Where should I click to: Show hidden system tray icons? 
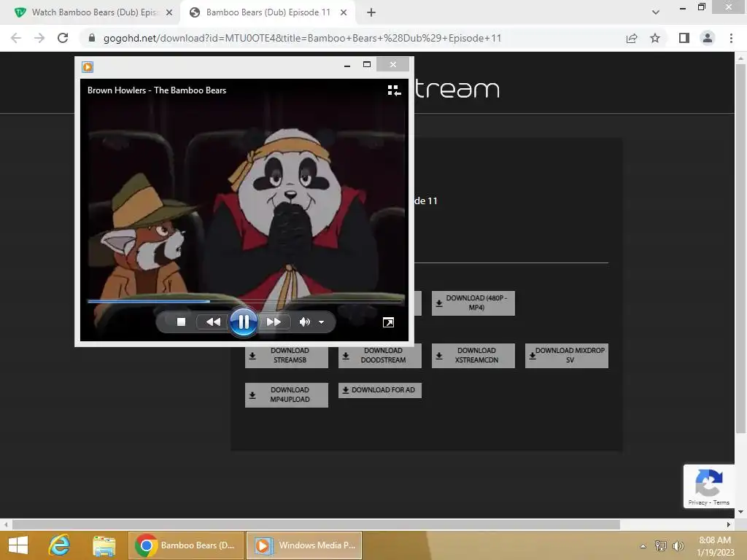pyautogui.click(x=643, y=546)
